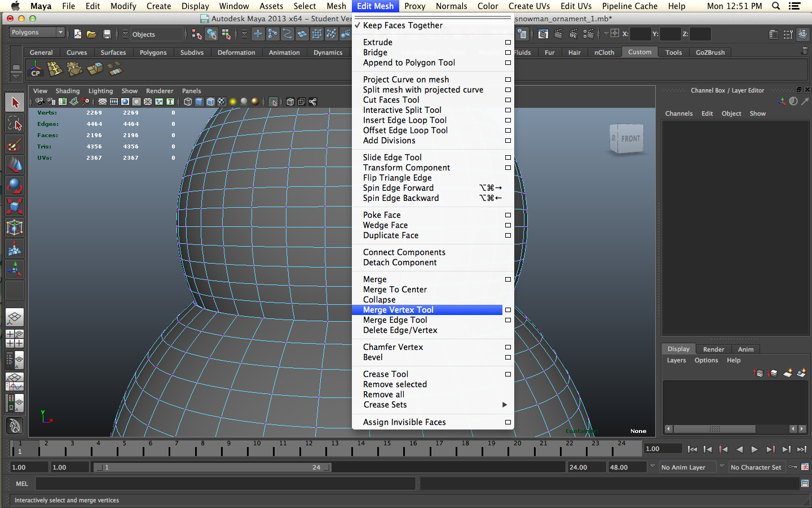
Task: Toggle select by hierarchy mode
Action: point(196,34)
